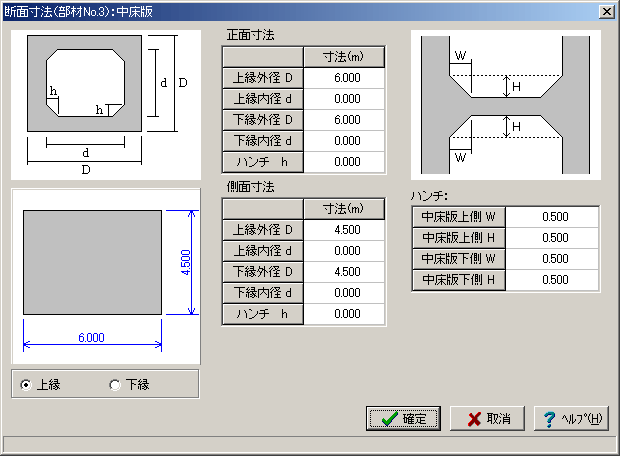Click the 上縁内径 d row label in 側面寸法
Viewport: 620px width, 456px height.
coord(263,251)
